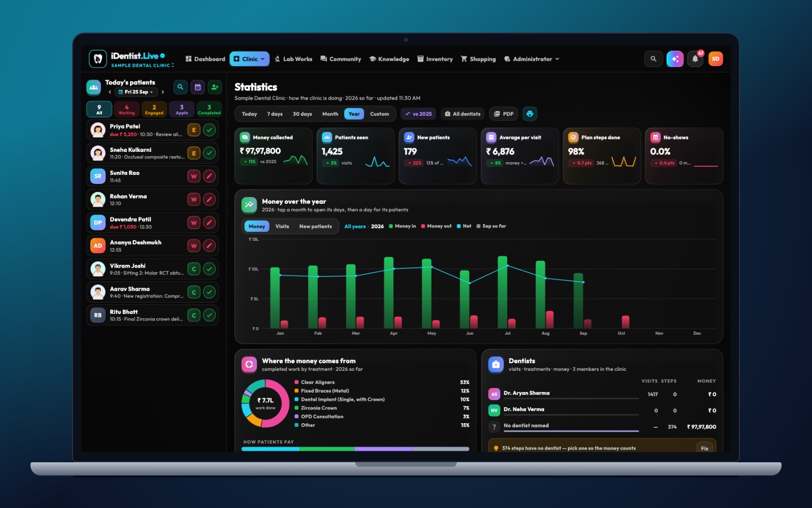Choose the Custom range tab
812x508 pixels.
pyautogui.click(x=380, y=114)
